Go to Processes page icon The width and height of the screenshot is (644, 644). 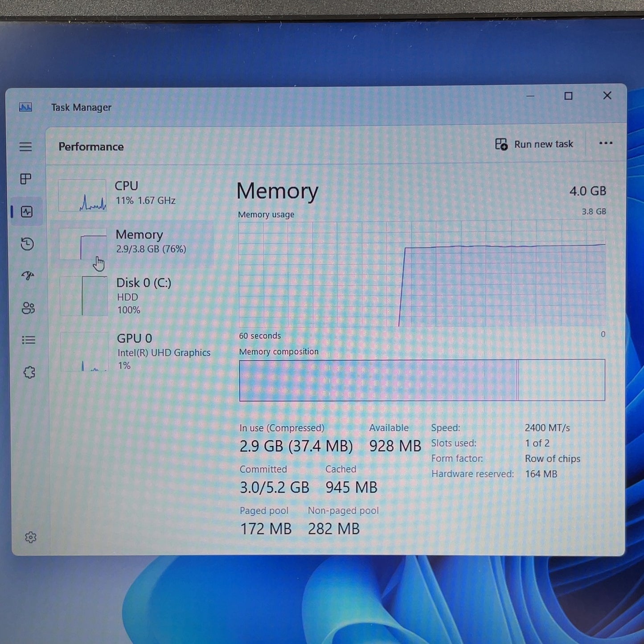(26, 179)
